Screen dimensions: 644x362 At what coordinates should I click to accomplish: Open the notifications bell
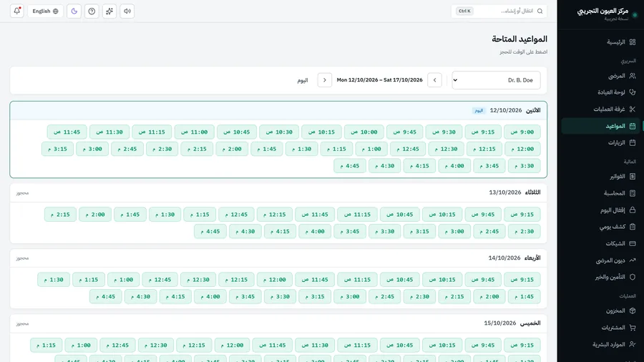(x=17, y=11)
